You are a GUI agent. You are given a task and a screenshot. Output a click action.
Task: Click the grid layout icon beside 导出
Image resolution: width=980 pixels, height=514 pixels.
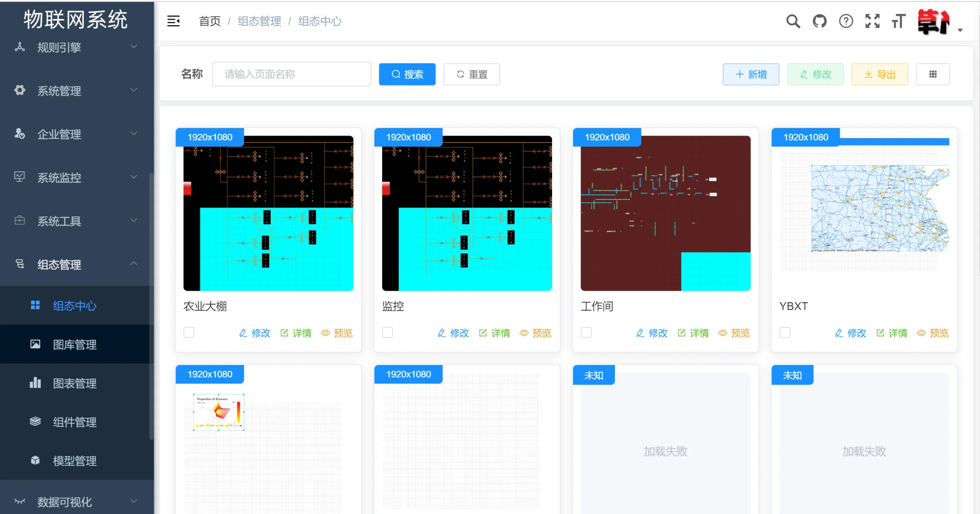(933, 74)
